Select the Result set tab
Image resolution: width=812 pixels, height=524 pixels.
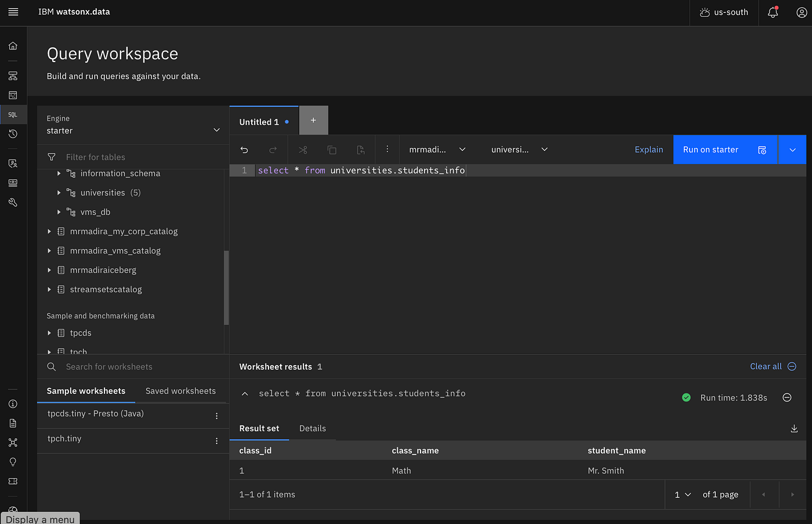(259, 428)
